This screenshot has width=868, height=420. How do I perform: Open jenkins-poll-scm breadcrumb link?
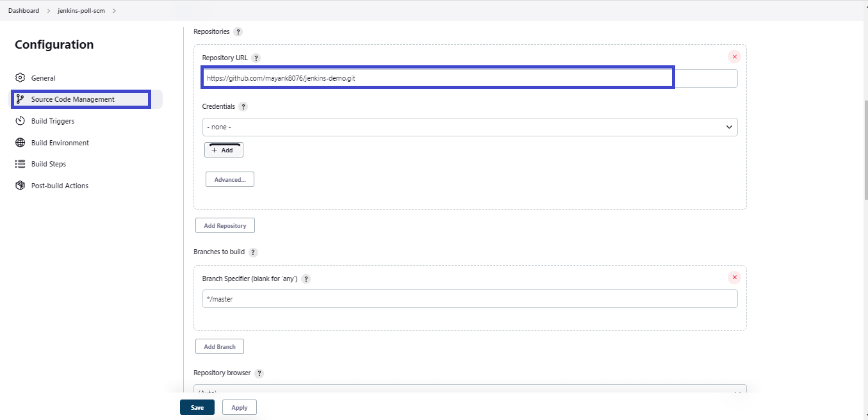81,11
